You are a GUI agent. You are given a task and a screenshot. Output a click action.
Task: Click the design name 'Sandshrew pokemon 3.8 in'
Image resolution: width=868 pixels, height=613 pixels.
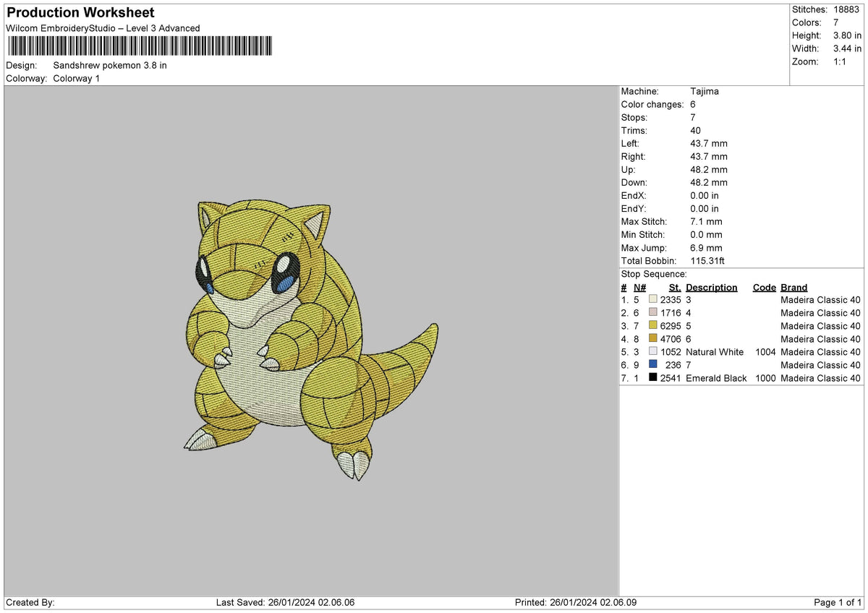click(x=110, y=65)
